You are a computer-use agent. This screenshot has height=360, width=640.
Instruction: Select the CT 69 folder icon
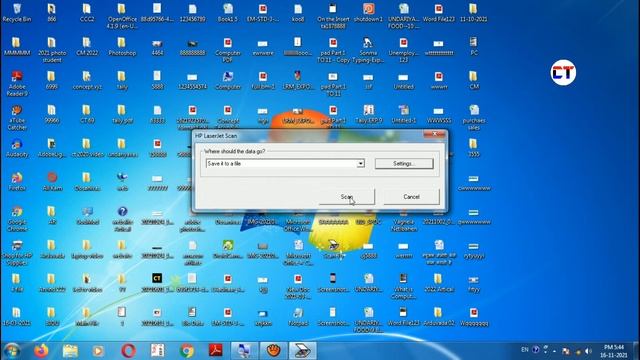click(x=87, y=114)
